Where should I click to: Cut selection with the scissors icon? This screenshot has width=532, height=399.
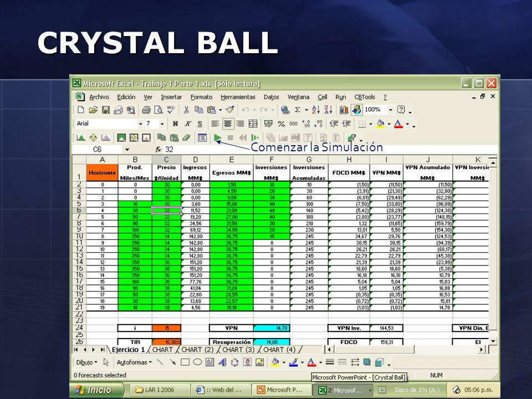(x=186, y=110)
